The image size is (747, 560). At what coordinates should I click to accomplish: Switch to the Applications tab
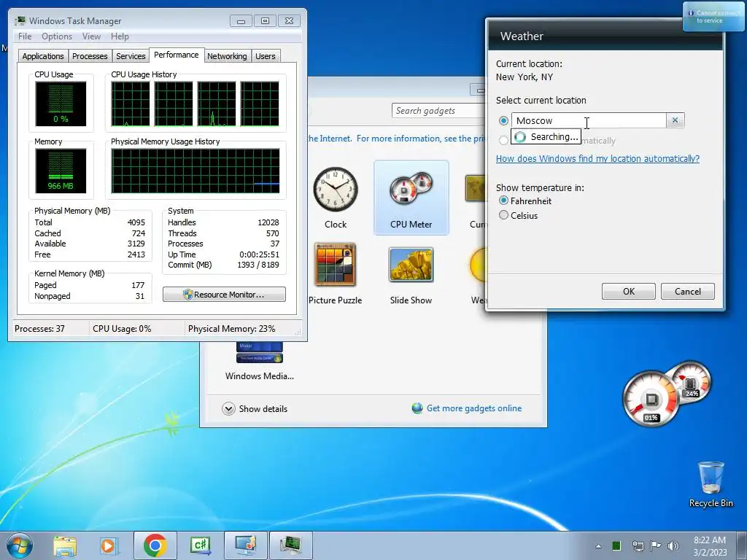pyautogui.click(x=43, y=56)
